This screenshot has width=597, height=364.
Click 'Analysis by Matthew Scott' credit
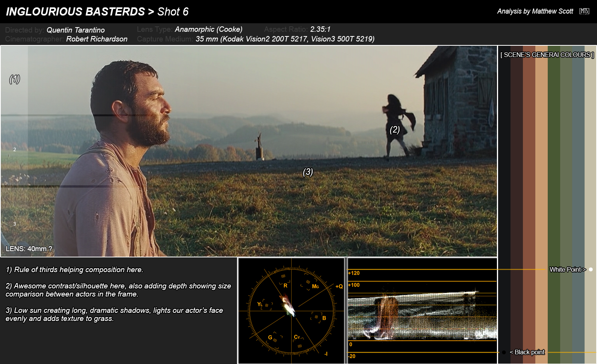pyautogui.click(x=535, y=11)
